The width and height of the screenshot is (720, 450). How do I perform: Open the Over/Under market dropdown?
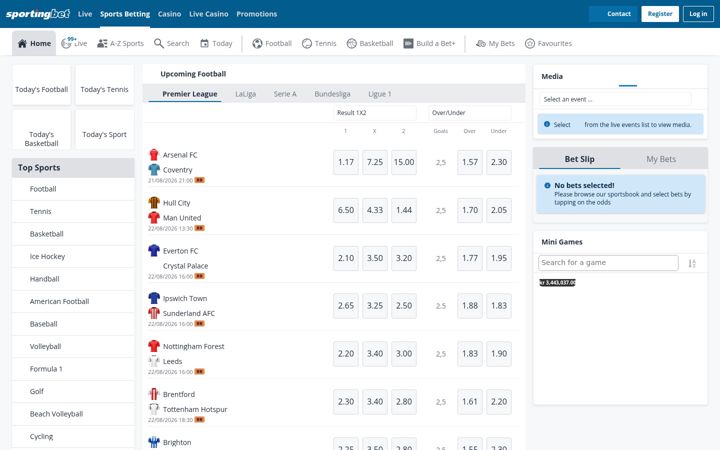[x=470, y=112]
